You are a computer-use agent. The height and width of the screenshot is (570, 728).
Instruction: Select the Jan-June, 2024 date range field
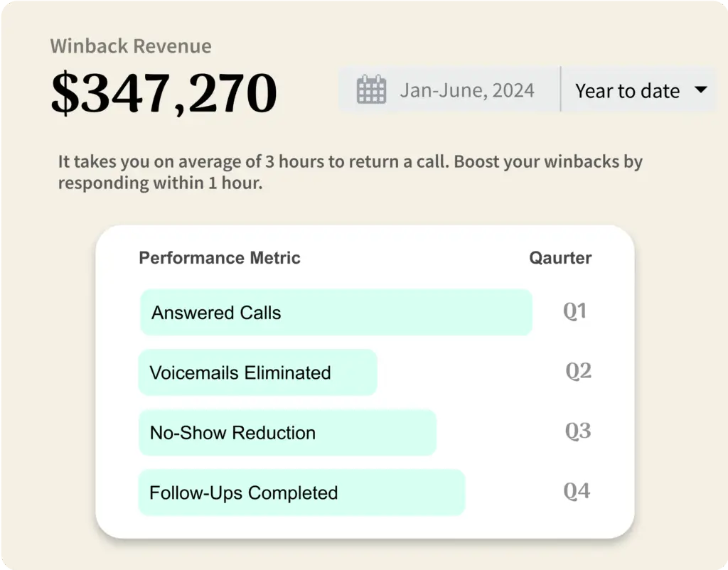click(x=466, y=90)
